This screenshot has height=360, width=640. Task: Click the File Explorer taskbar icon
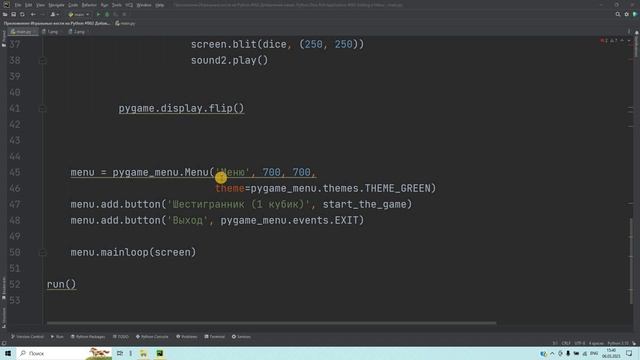pos(143,353)
